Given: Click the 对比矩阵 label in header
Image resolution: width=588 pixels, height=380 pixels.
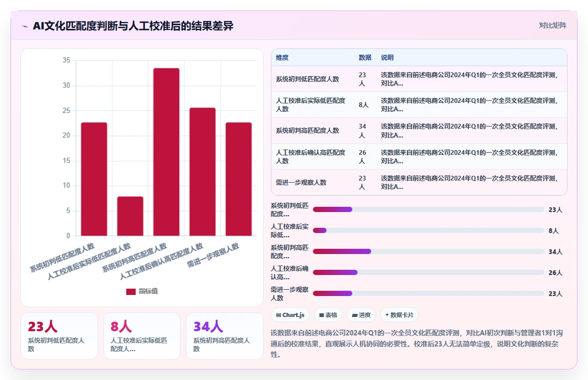Looking at the screenshot, I should point(552,26).
